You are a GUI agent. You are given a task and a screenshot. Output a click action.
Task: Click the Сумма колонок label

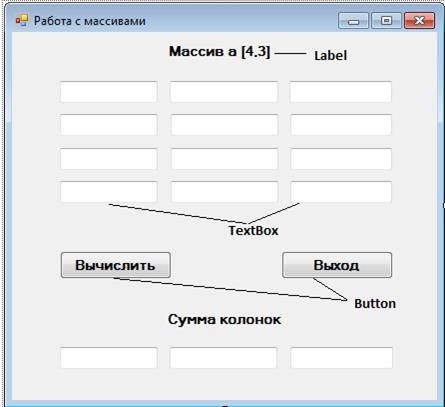(x=224, y=319)
